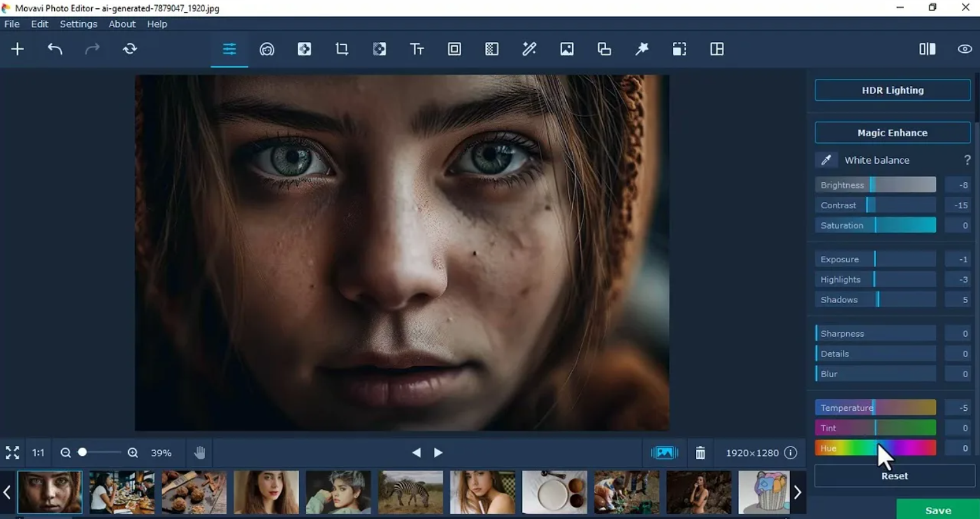Select the zebra thumbnail in filmstrip
This screenshot has height=519, width=980.
point(410,492)
